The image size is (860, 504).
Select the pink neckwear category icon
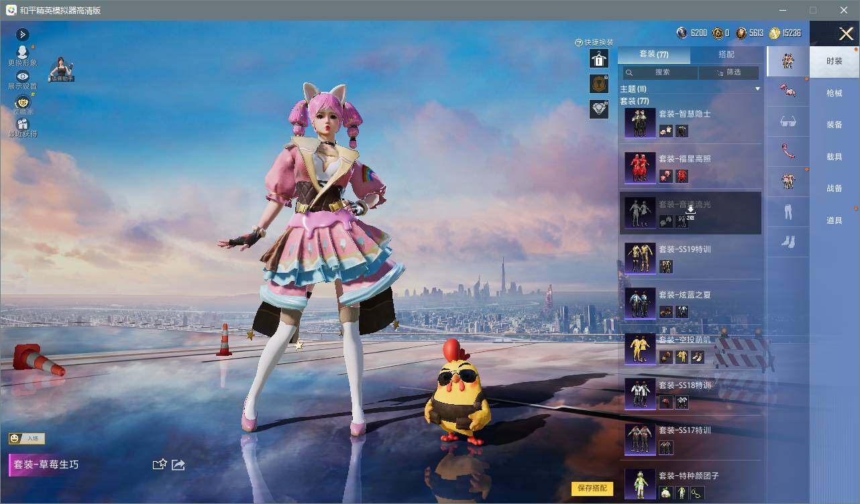coord(788,151)
